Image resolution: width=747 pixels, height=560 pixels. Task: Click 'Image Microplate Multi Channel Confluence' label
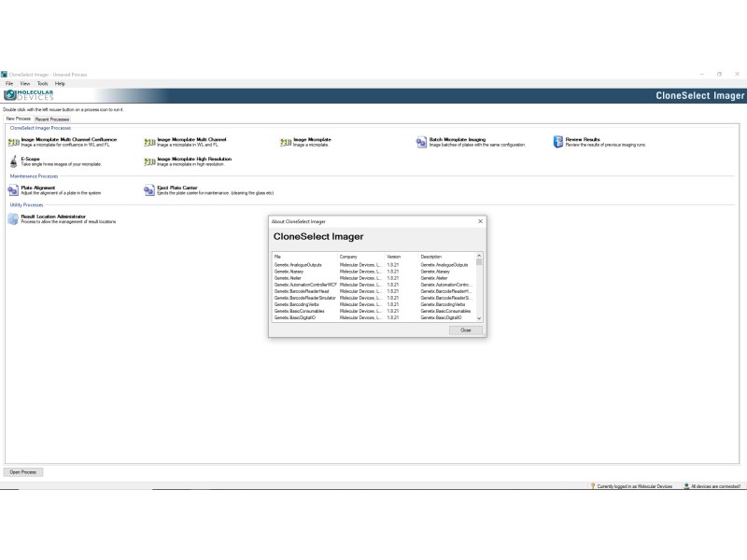point(69,139)
